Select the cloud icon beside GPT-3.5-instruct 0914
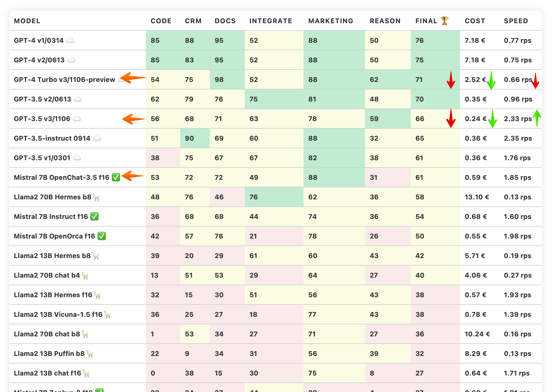This screenshot has height=392, width=555. [97, 138]
